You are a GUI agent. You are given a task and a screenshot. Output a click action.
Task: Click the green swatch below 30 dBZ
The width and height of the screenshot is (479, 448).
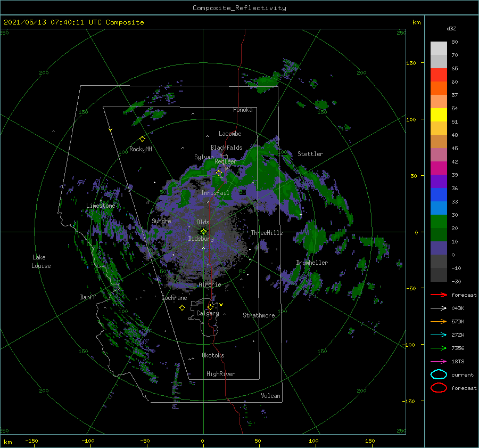pos(439,221)
